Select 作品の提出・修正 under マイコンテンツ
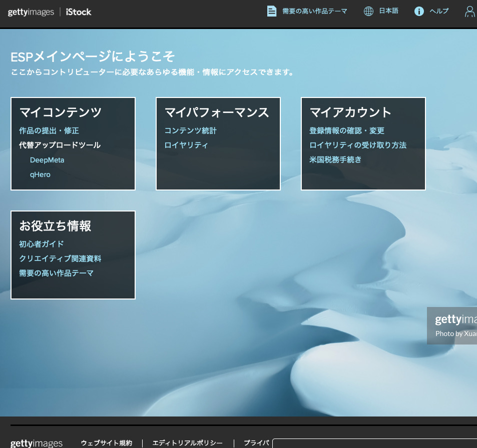 [x=49, y=130]
